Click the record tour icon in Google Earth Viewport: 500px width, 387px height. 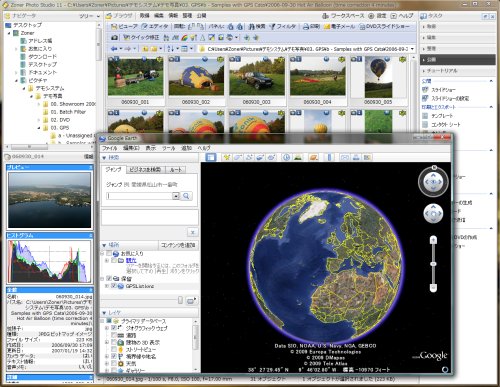click(272, 157)
